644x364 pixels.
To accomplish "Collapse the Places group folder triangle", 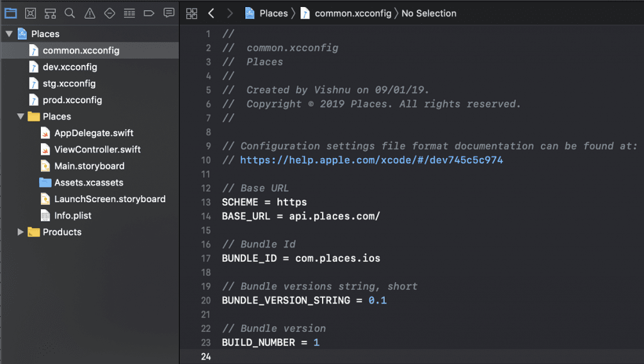I will (21, 117).
